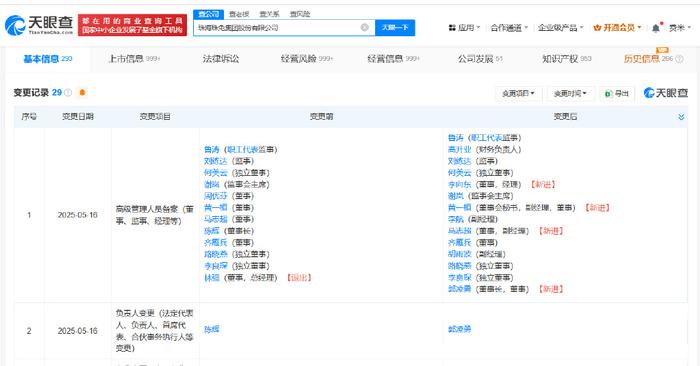Image resolution: width=700 pixels, height=366 pixels.
Task: Open the 变更时间 filter dropdown
Action: (570, 93)
